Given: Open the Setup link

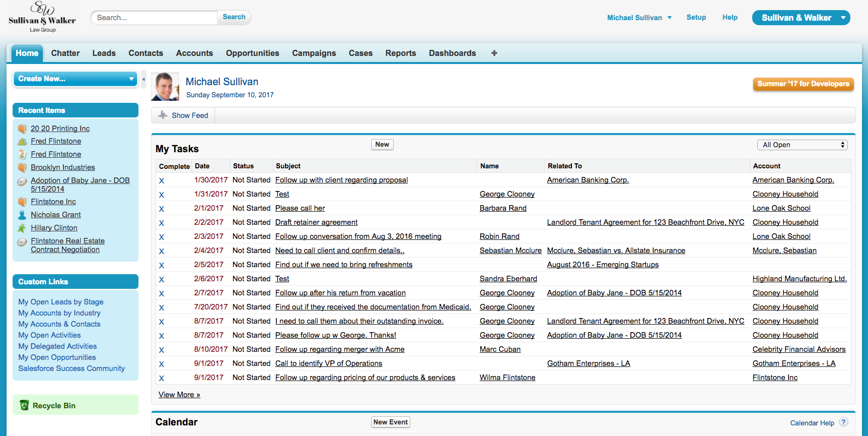Looking at the screenshot, I should (696, 17).
